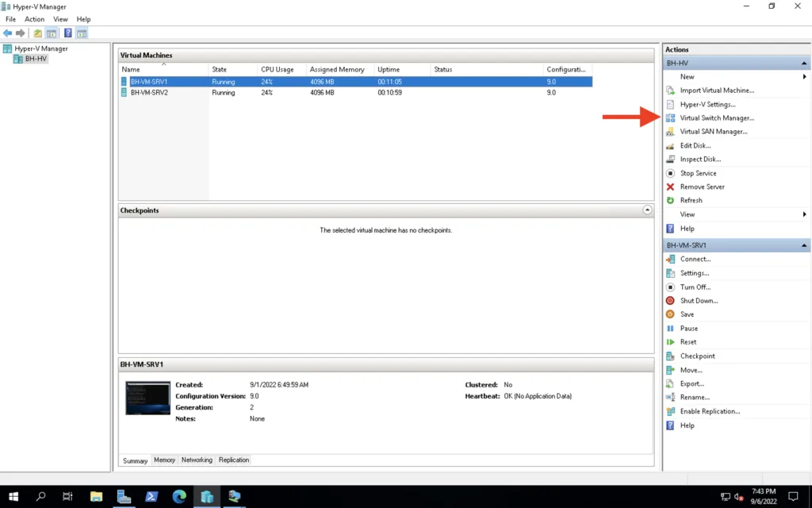Connect to BH-VM-SRV1
The width and height of the screenshot is (812, 508).
coord(695,260)
